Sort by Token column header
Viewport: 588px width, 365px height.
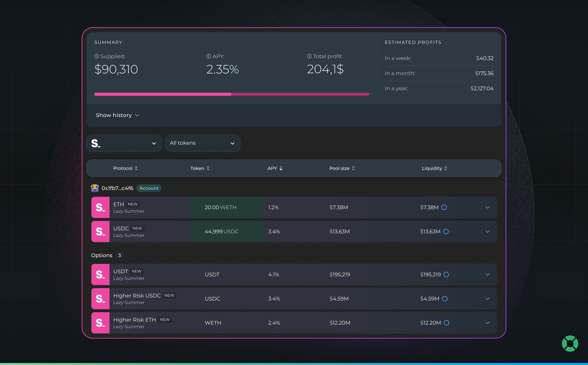coord(200,168)
